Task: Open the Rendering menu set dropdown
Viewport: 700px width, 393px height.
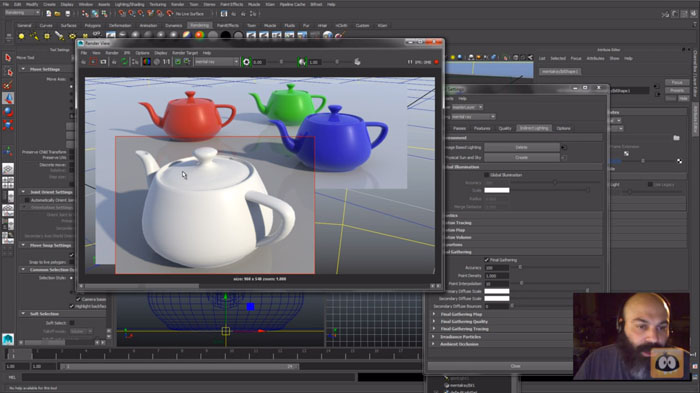Action: (x=22, y=13)
